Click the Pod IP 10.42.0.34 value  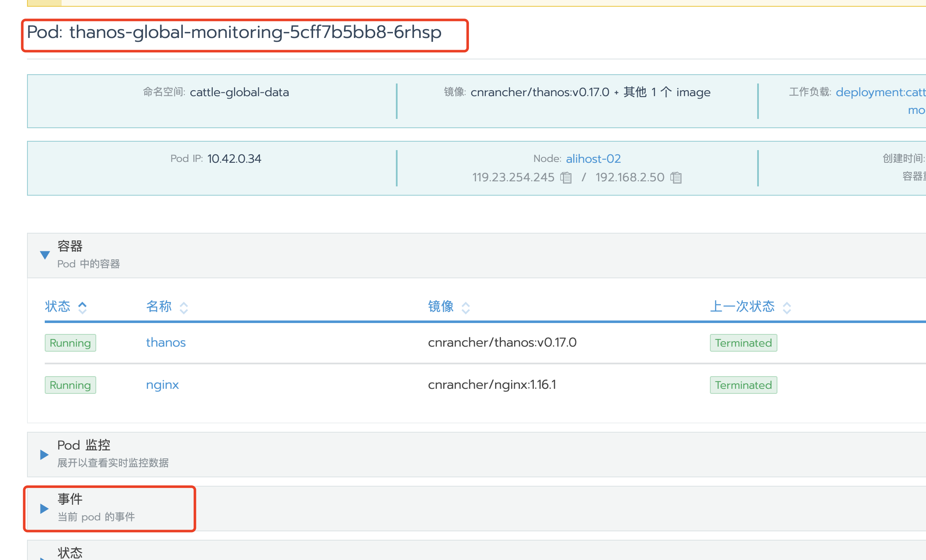tap(234, 159)
